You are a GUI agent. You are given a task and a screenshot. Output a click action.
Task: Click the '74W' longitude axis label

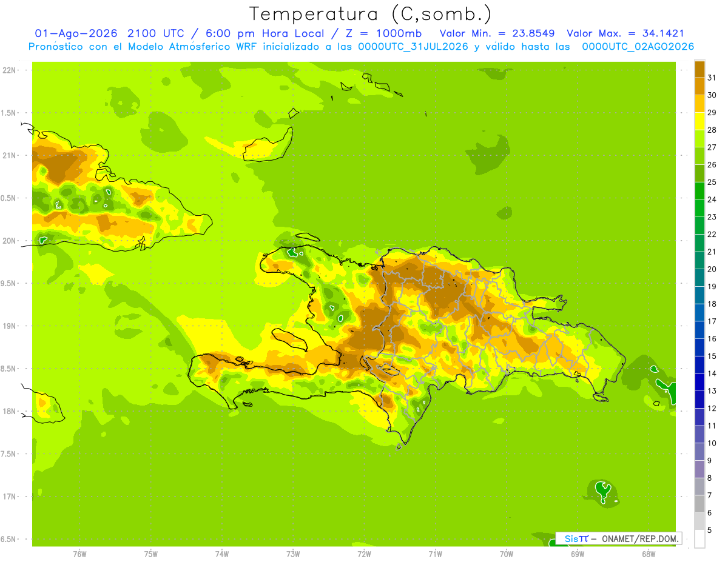(222, 554)
